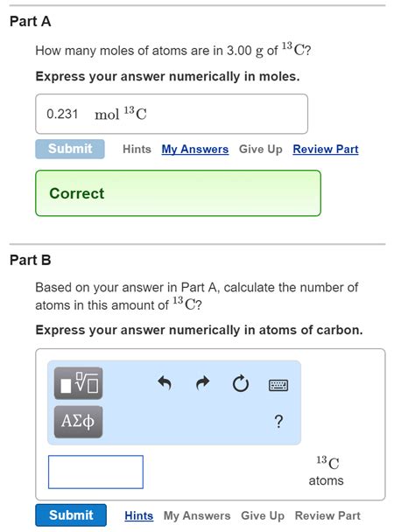Click the Part B answer input box
The height and width of the screenshot is (532, 415).
(95, 472)
